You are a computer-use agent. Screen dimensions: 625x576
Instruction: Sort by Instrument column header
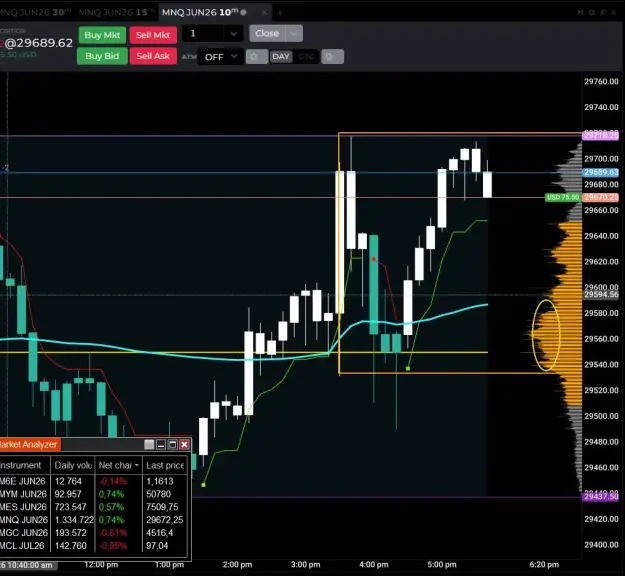pyautogui.click(x=25, y=465)
